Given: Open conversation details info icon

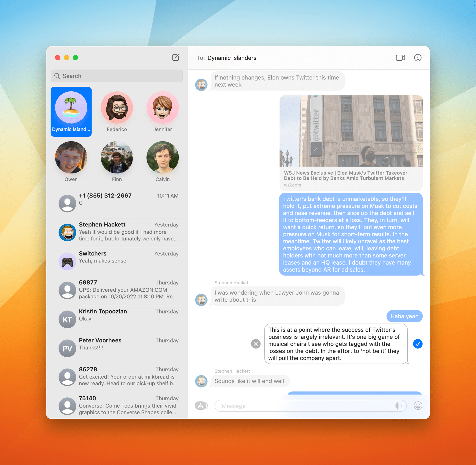Looking at the screenshot, I should pyautogui.click(x=418, y=58).
